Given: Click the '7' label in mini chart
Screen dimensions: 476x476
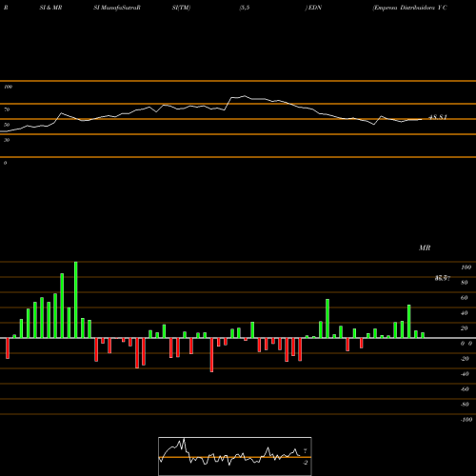Looking at the screenshot, I should (x=305, y=450).
